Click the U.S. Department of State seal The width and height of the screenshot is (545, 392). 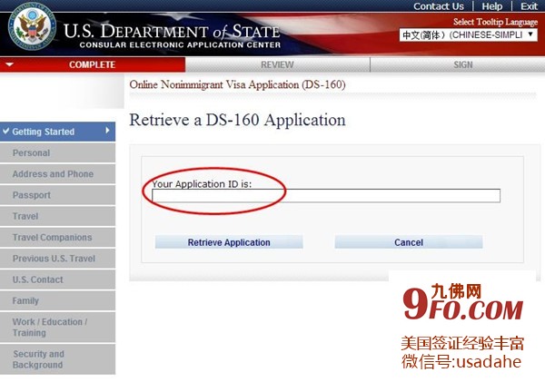point(30,29)
